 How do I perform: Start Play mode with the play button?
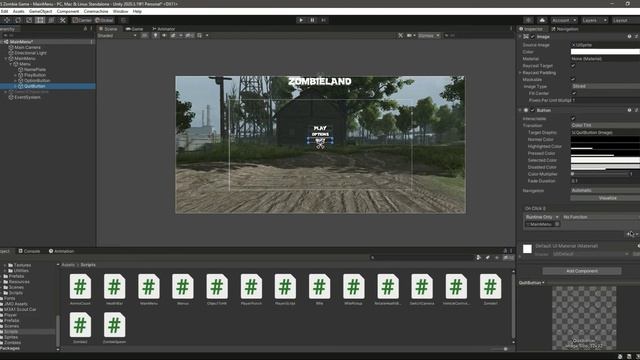[301, 20]
